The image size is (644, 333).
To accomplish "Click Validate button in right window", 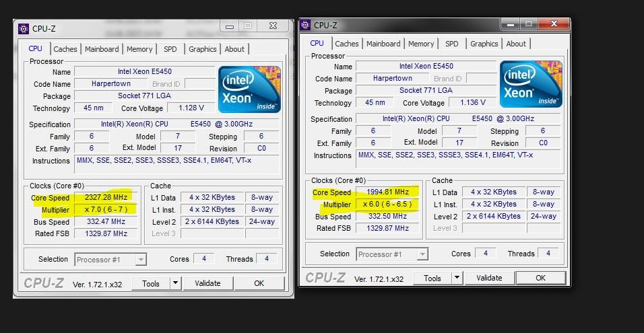I will click(489, 278).
